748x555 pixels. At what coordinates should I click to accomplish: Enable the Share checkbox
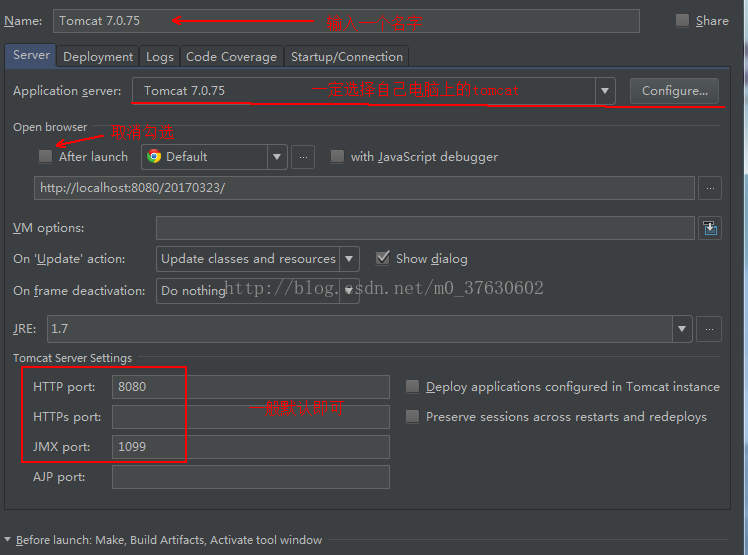tap(682, 21)
